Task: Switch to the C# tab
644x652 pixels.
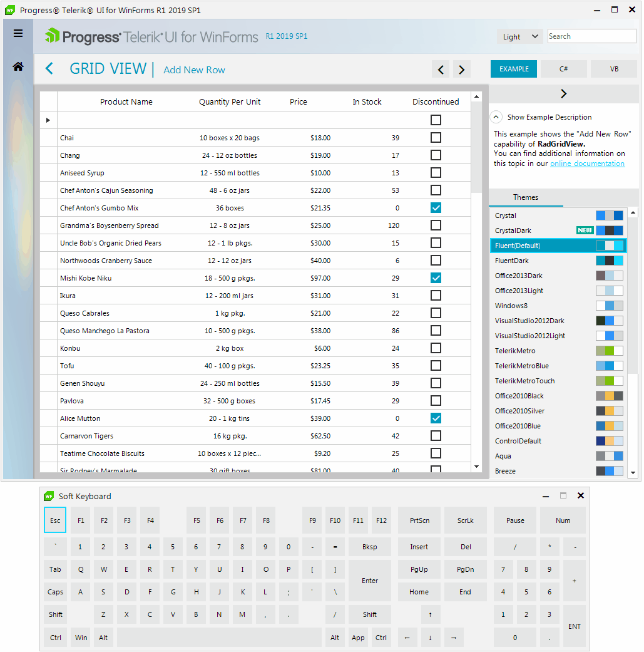Action: [x=564, y=69]
